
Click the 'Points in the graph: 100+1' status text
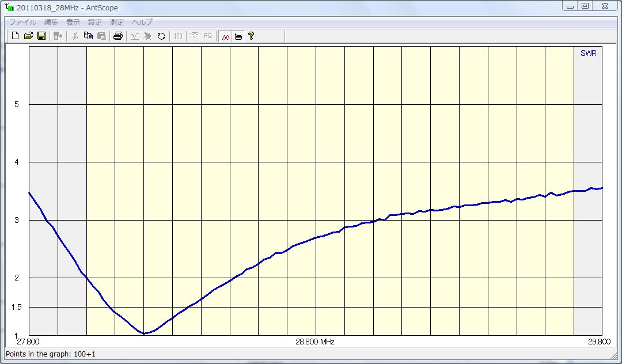pos(50,354)
